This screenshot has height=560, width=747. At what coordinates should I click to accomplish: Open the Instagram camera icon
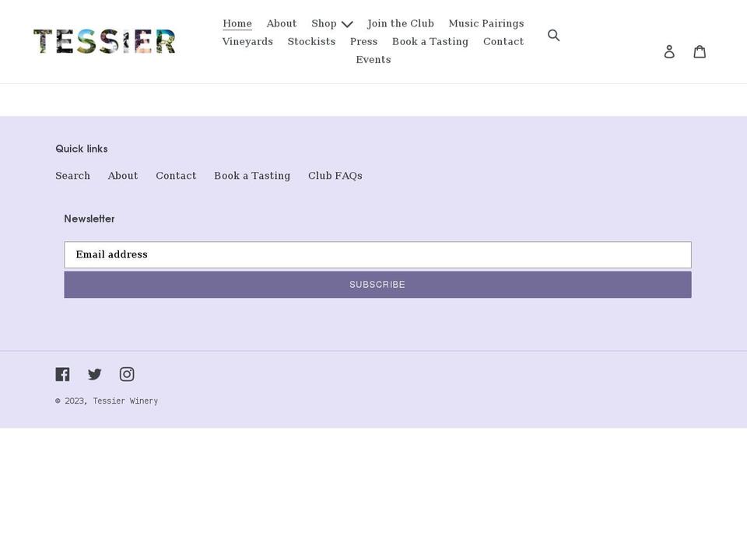(x=127, y=374)
